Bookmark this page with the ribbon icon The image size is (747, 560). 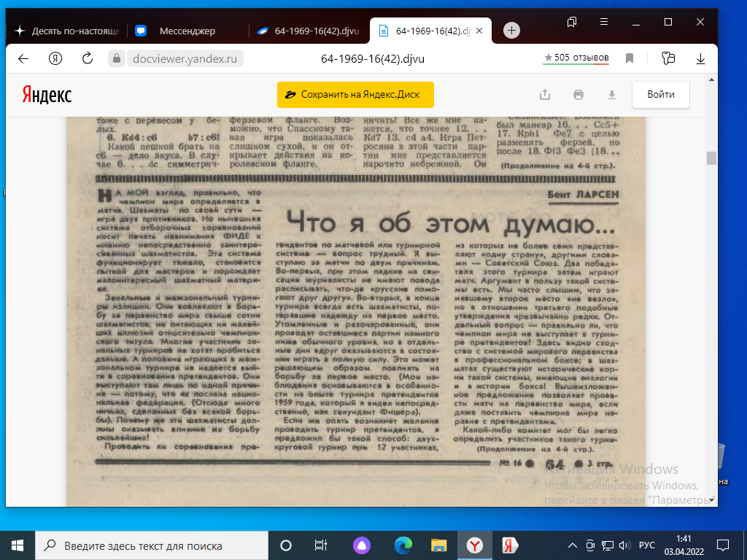(630, 58)
